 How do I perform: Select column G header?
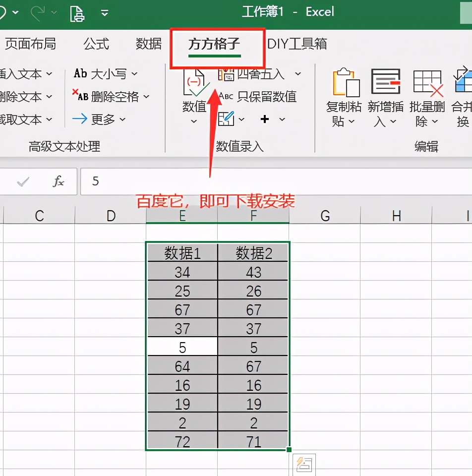[x=325, y=216]
